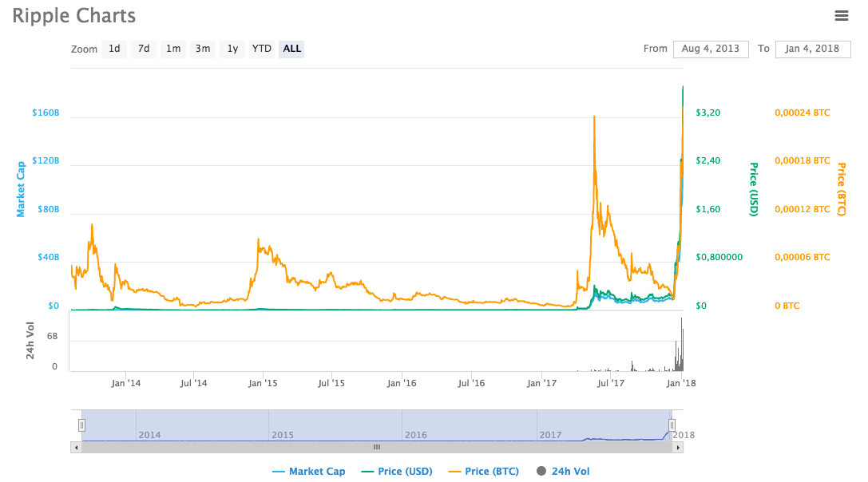Edit the To date field

pyautogui.click(x=813, y=49)
